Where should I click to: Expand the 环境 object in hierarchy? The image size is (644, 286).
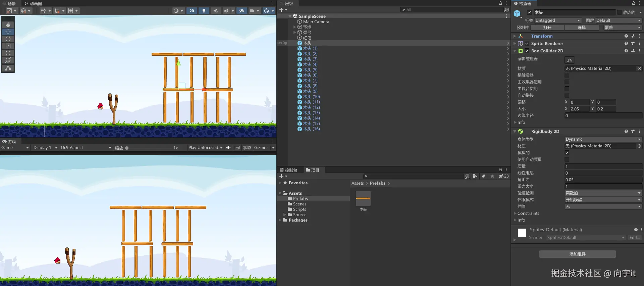pos(295,27)
